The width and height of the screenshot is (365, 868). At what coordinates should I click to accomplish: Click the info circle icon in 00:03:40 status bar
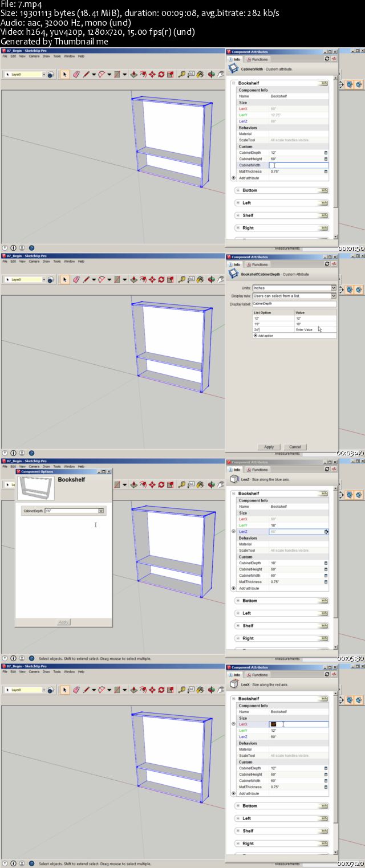[x=13, y=453]
